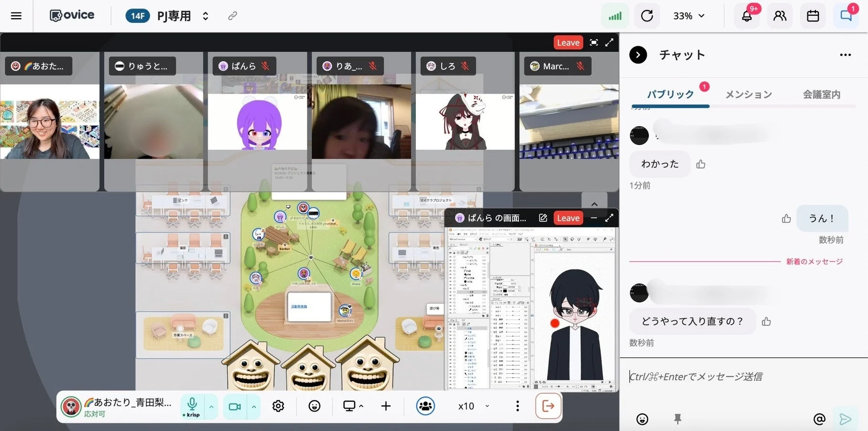Screen dimensions: 868x431
Task: Click Leave button on video bar
Action: pyautogui.click(x=568, y=43)
